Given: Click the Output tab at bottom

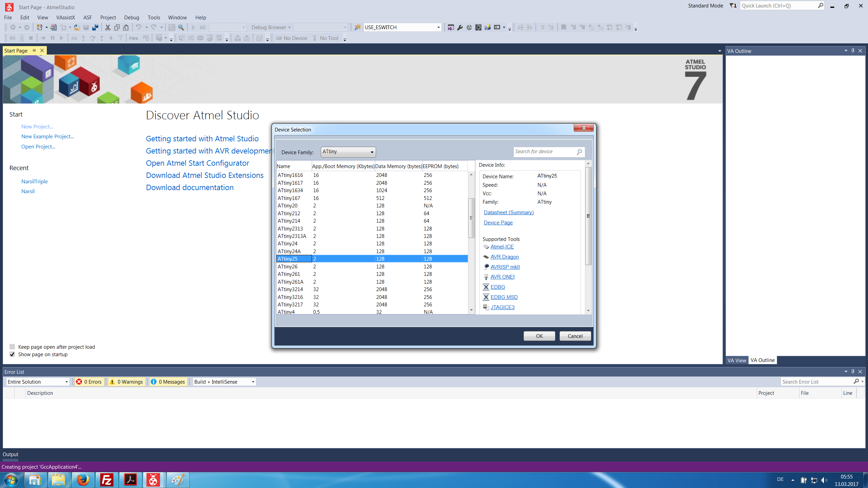Looking at the screenshot, I should pyautogui.click(x=11, y=454).
